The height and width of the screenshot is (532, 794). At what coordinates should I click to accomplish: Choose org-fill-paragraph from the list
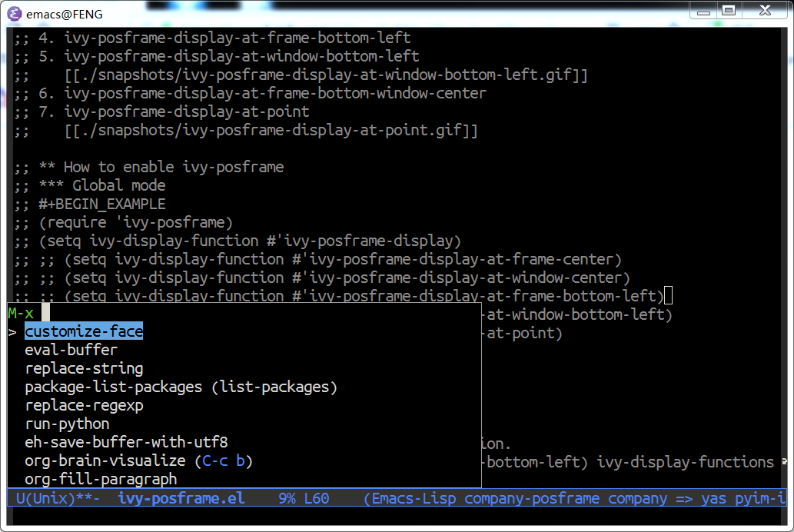tap(101, 479)
